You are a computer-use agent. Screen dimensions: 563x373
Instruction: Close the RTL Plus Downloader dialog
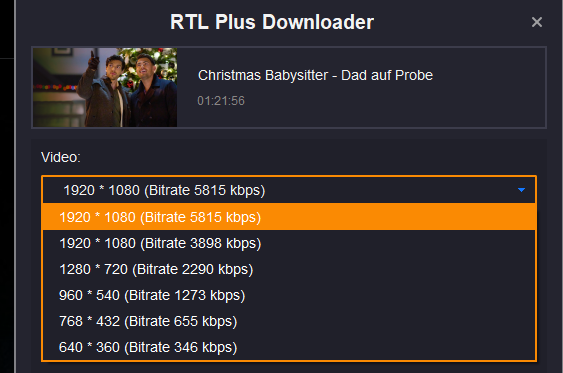(536, 22)
